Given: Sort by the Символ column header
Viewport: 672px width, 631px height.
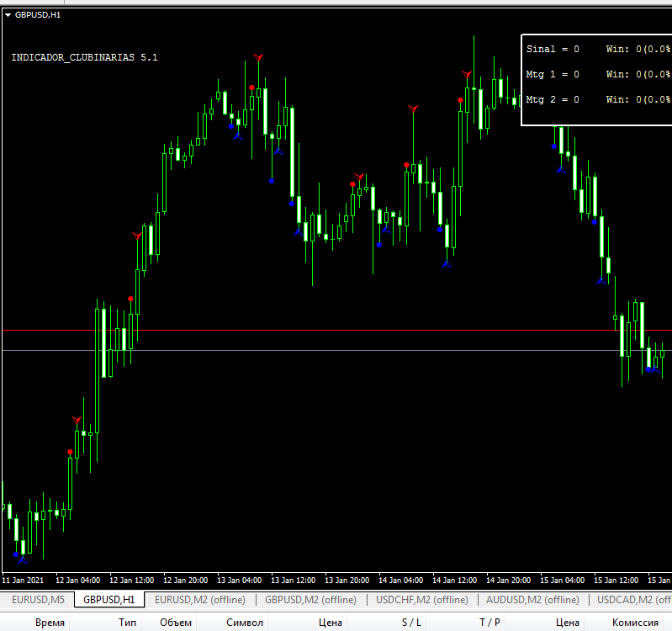Looking at the screenshot, I should 245,623.
